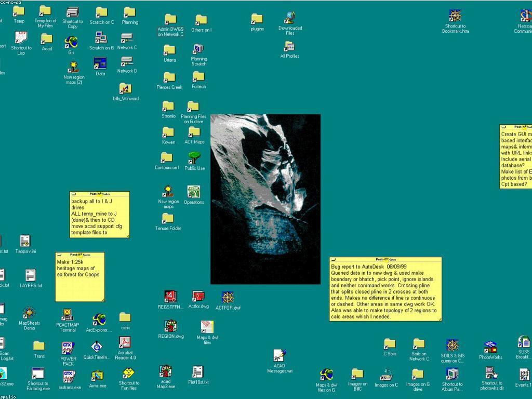This screenshot has width=532, height=399.
Task: Open the Public Use tree icon
Action: (194, 157)
